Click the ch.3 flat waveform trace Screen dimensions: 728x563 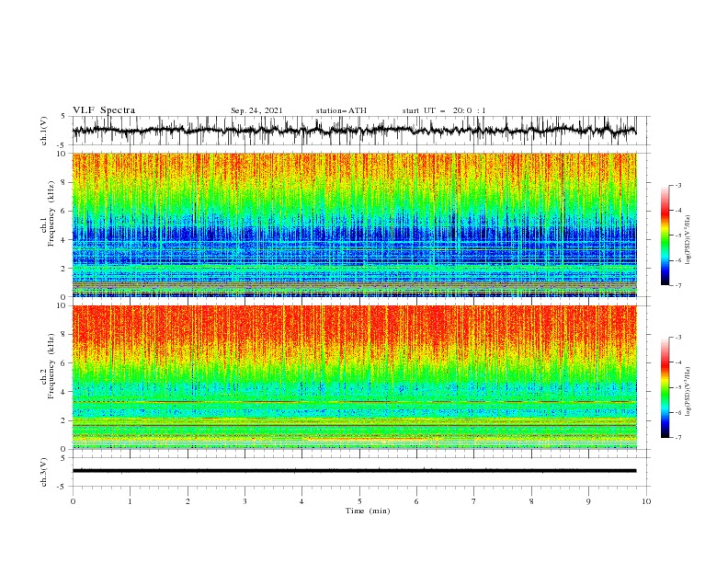[354, 471]
